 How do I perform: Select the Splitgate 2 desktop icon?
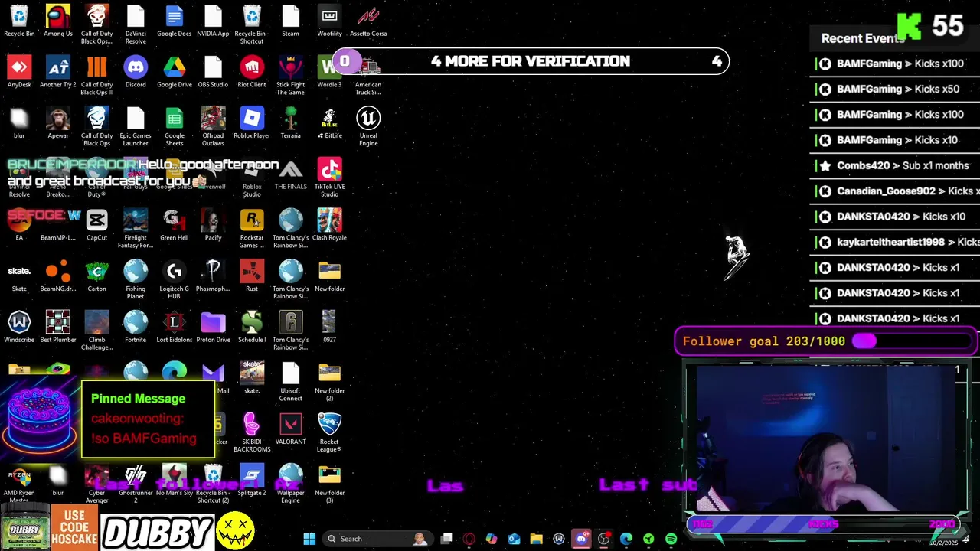252,481
